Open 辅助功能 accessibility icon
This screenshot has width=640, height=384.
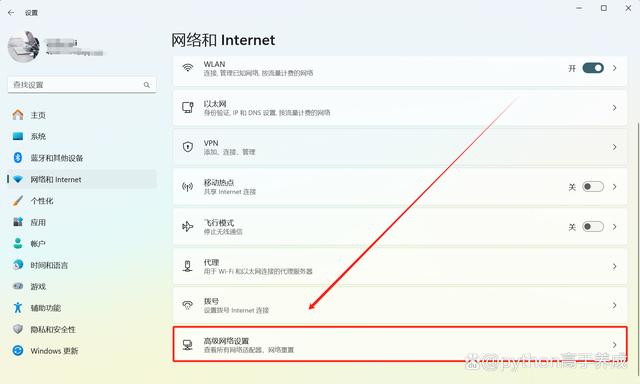coord(18,308)
